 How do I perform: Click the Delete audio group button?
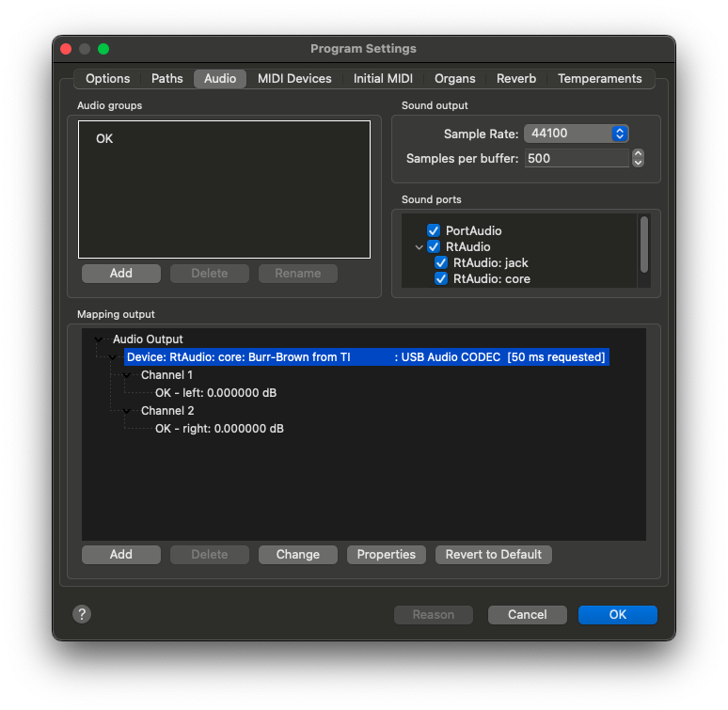tap(210, 274)
